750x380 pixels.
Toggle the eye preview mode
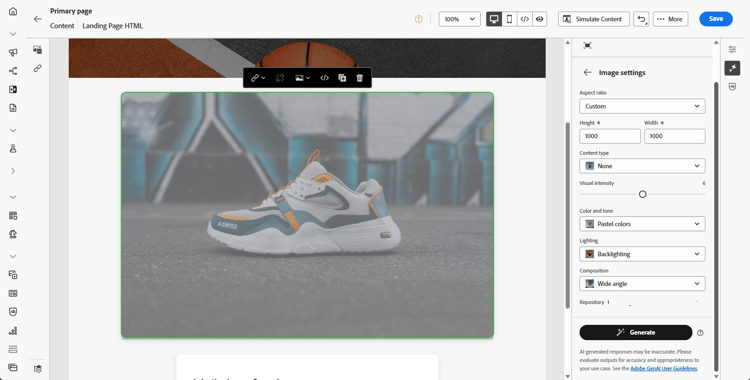[540, 19]
